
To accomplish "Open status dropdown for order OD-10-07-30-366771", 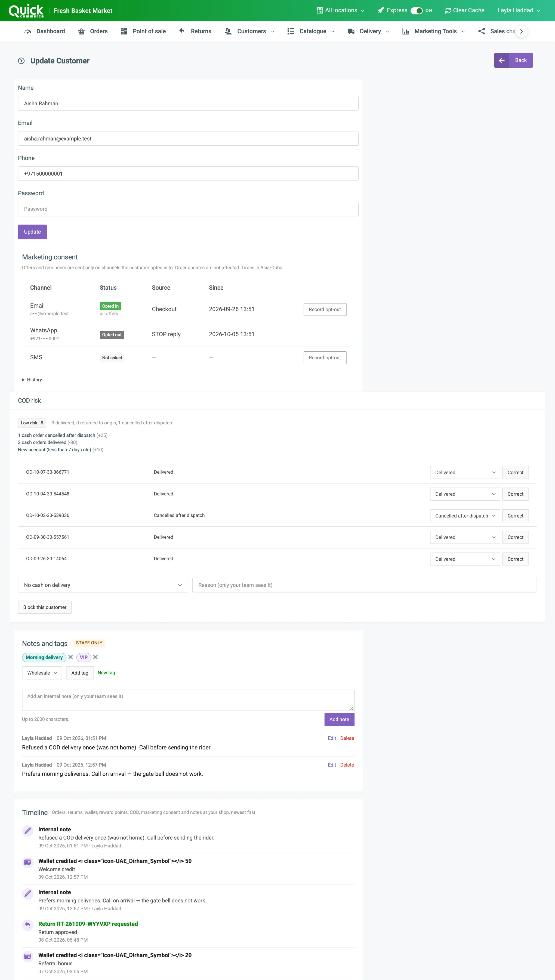I will click(x=465, y=473).
